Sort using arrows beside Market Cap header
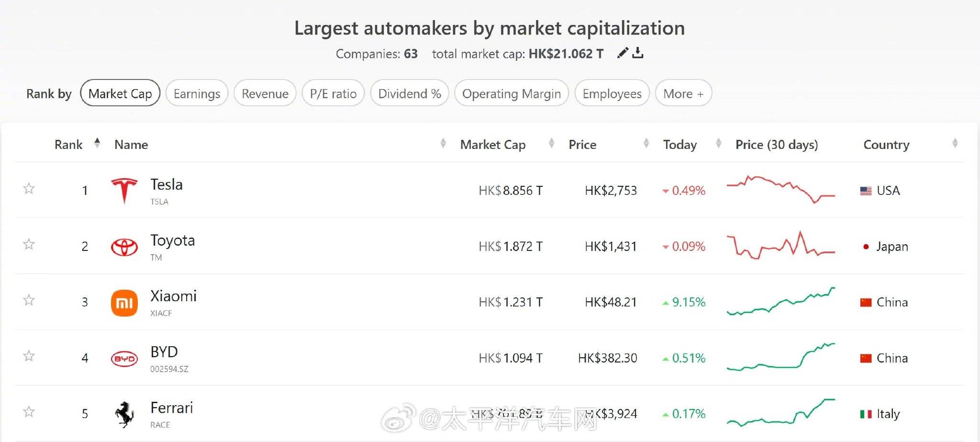 pyautogui.click(x=551, y=143)
